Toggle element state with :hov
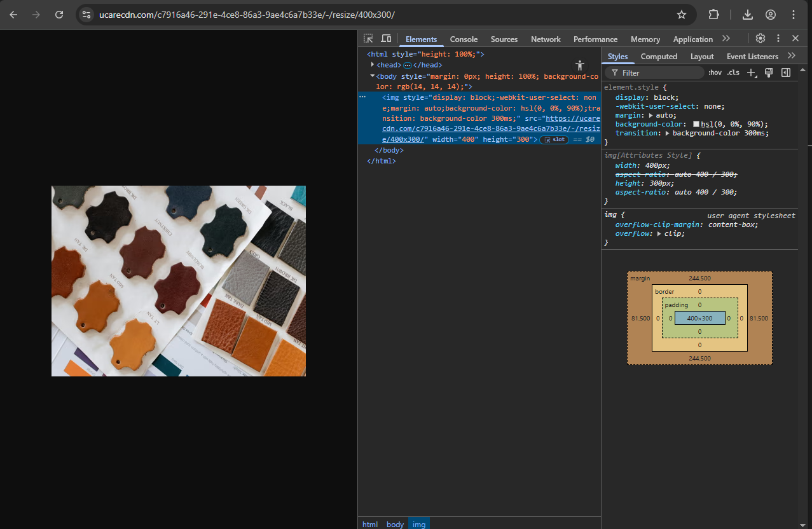Viewport: 812px width, 529px height. [715, 72]
